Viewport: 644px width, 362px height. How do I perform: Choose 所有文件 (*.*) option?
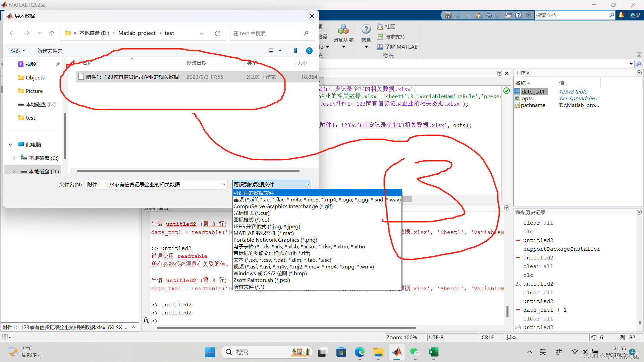tap(249, 287)
